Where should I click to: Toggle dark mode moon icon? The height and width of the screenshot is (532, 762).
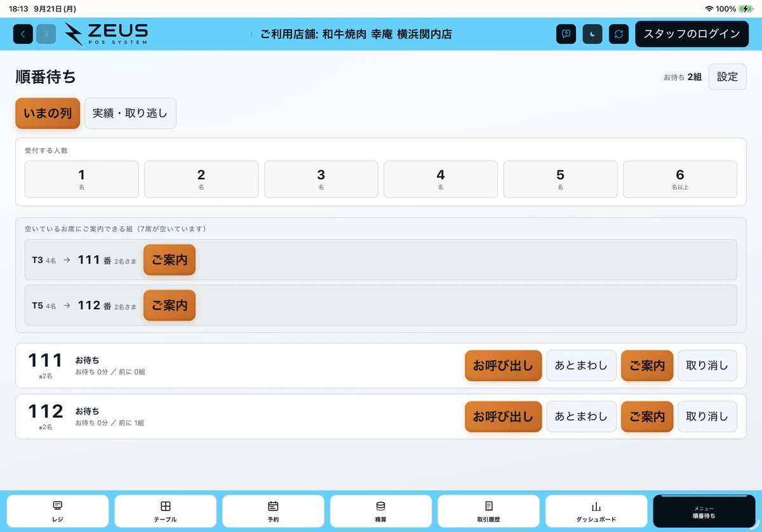(592, 34)
